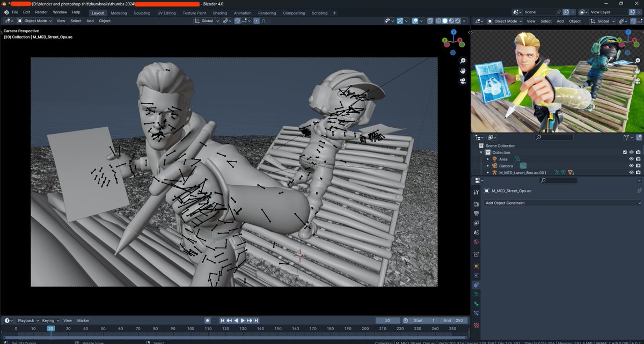
Task: Uncheck the Collection exclude checkbox
Action: tap(625, 152)
